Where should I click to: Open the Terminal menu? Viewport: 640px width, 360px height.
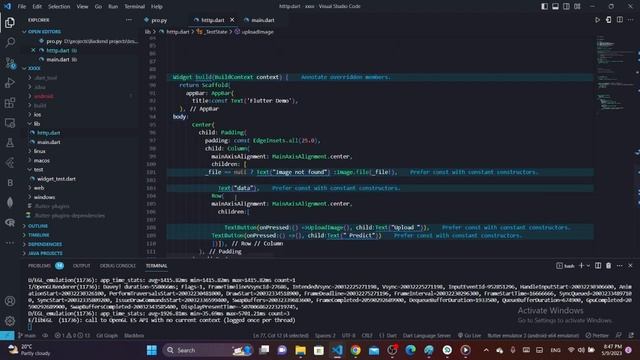pyautogui.click(x=134, y=6)
